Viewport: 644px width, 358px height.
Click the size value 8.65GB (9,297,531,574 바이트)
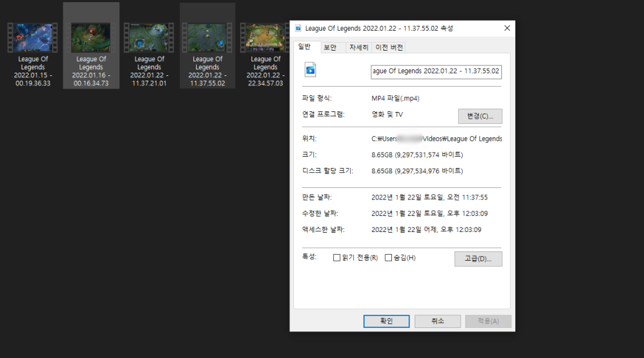[417, 155]
